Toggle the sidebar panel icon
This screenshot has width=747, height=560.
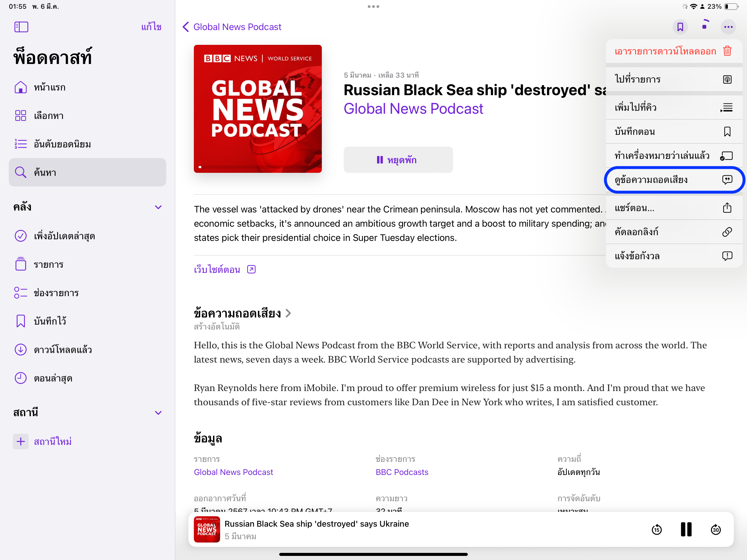click(x=21, y=27)
